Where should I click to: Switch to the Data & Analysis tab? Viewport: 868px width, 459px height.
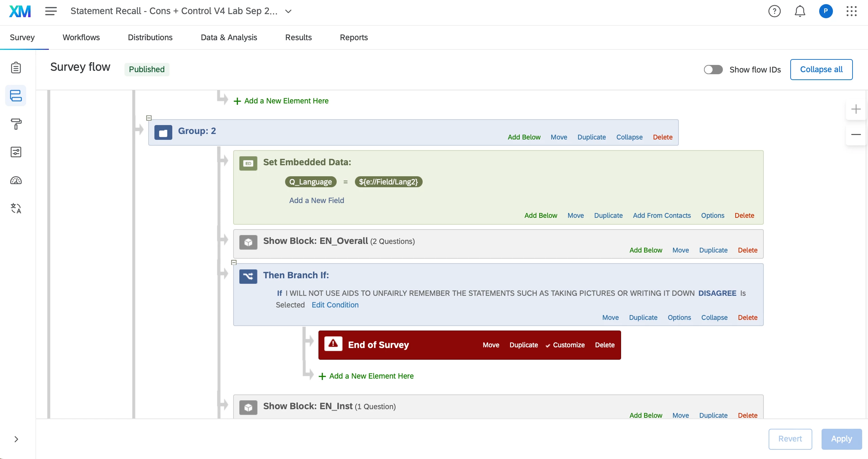pos(229,37)
